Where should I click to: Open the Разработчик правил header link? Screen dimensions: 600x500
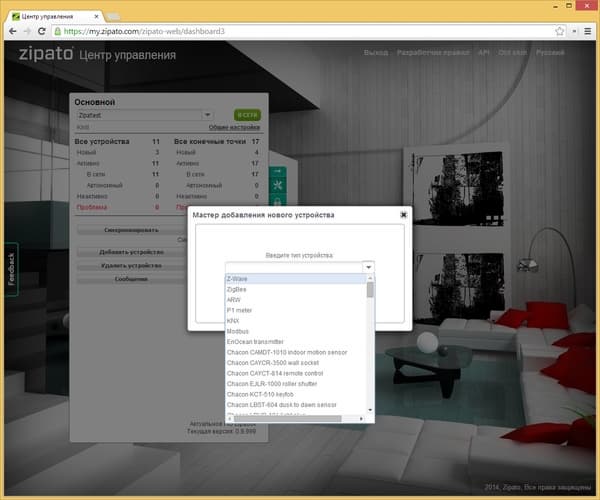(433, 52)
